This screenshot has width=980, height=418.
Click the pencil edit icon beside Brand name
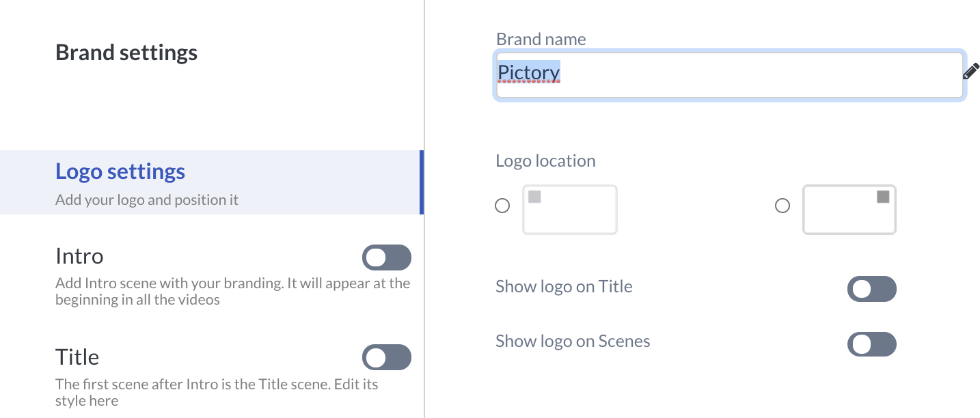pos(970,72)
